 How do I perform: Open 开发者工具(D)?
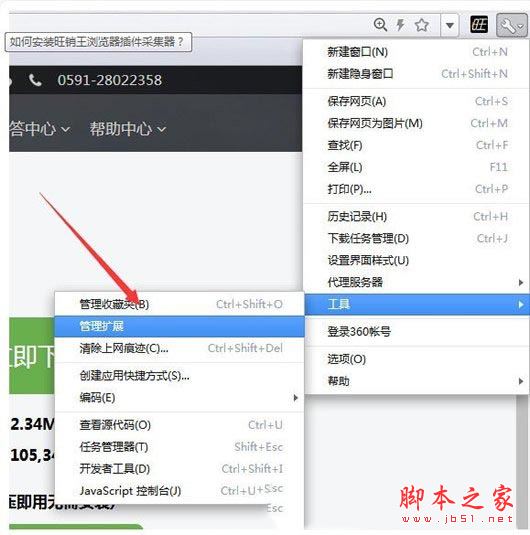pyautogui.click(x=180, y=469)
